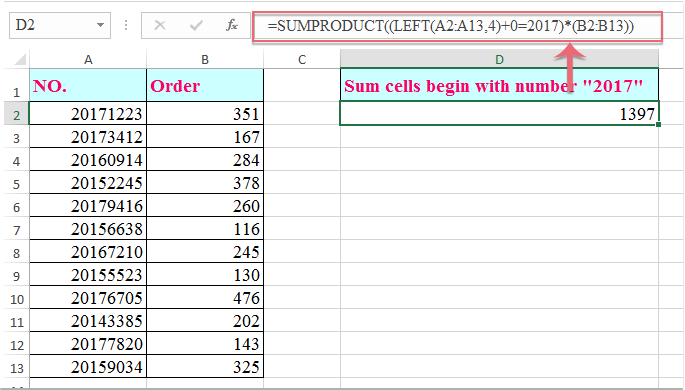Select cell with 20176705
This screenshot has width=685, height=390.
tap(88, 298)
